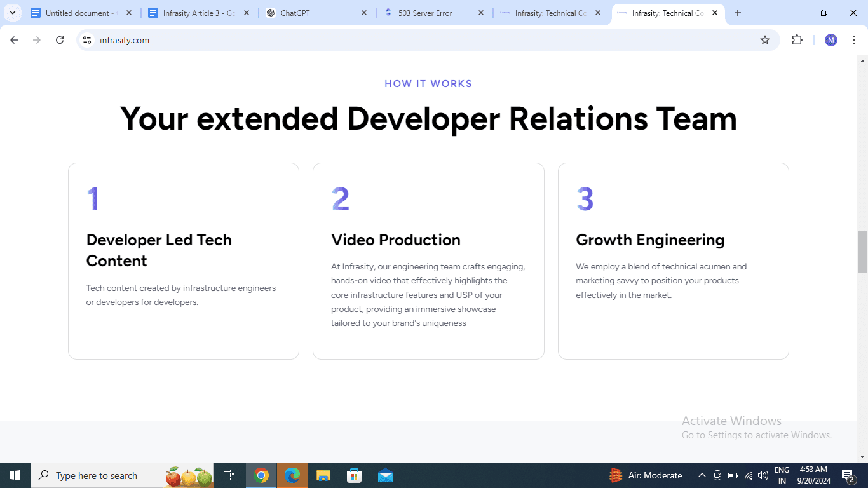
Task: Bookmark this page using the star icon
Action: coord(765,40)
